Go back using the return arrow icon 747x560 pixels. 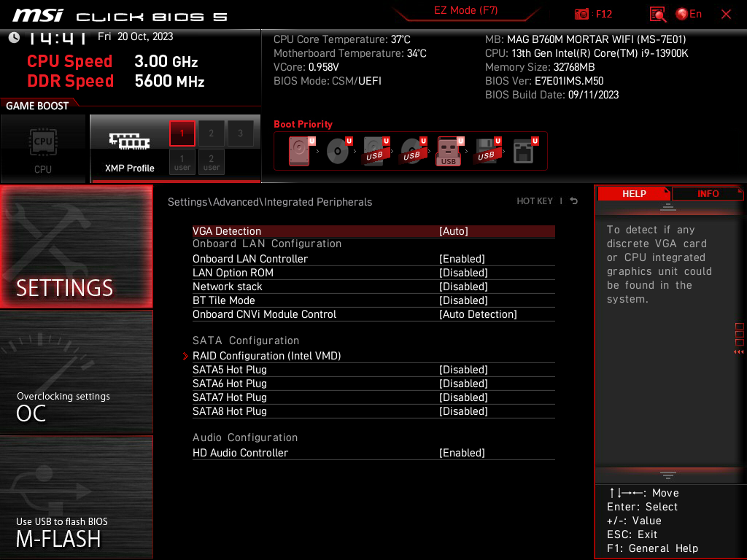574,201
